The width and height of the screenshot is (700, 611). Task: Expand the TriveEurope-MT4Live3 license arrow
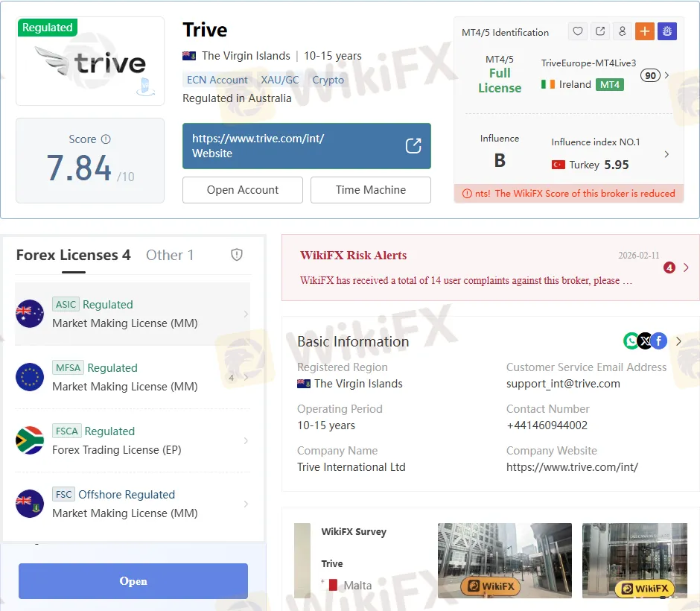[x=666, y=75]
